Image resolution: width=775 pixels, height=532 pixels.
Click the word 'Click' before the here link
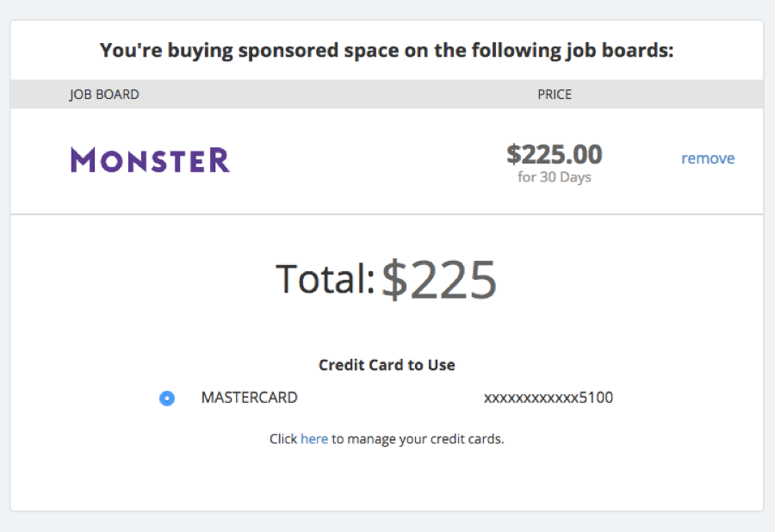[x=283, y=439]
